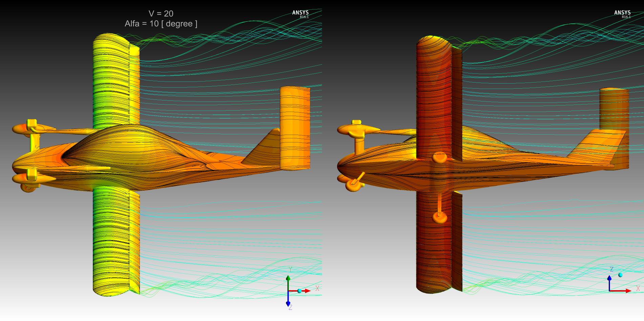Viewport: 644px width, 321px height.
Task: Click the ANSYS logo in the right view
Action: click(x=622, y=14)
